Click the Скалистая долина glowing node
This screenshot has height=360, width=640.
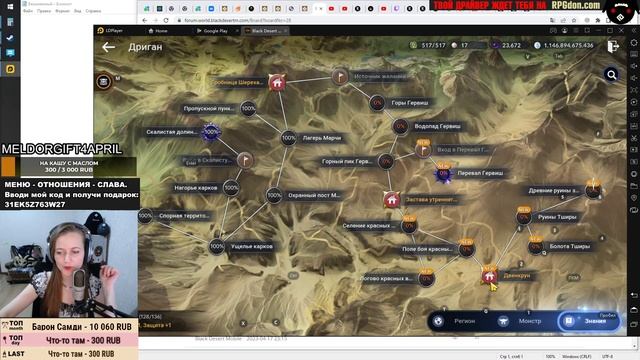211,132
